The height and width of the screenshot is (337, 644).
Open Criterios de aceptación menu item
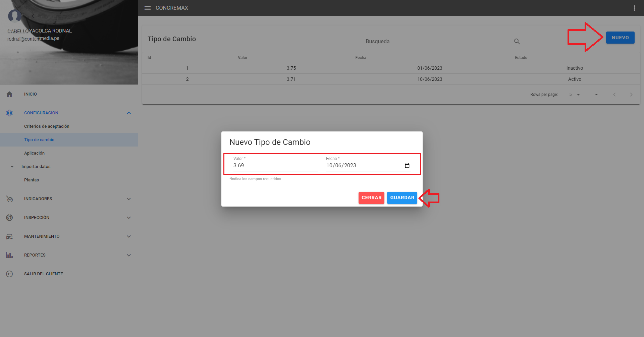[47, 126]
